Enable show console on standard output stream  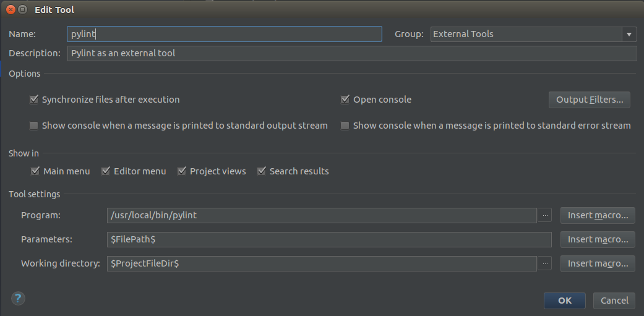pos(33,126)
